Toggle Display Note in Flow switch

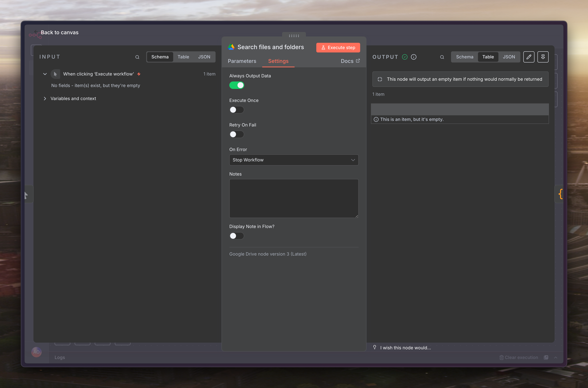pos(237,236)
